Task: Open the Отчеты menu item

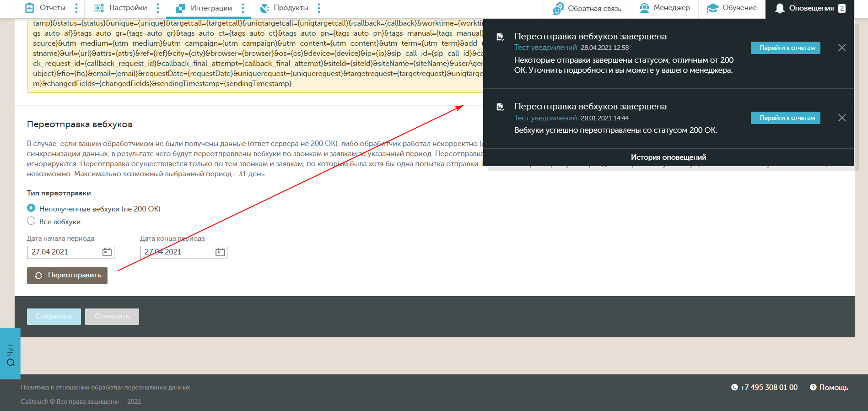Action: point(52,8)
